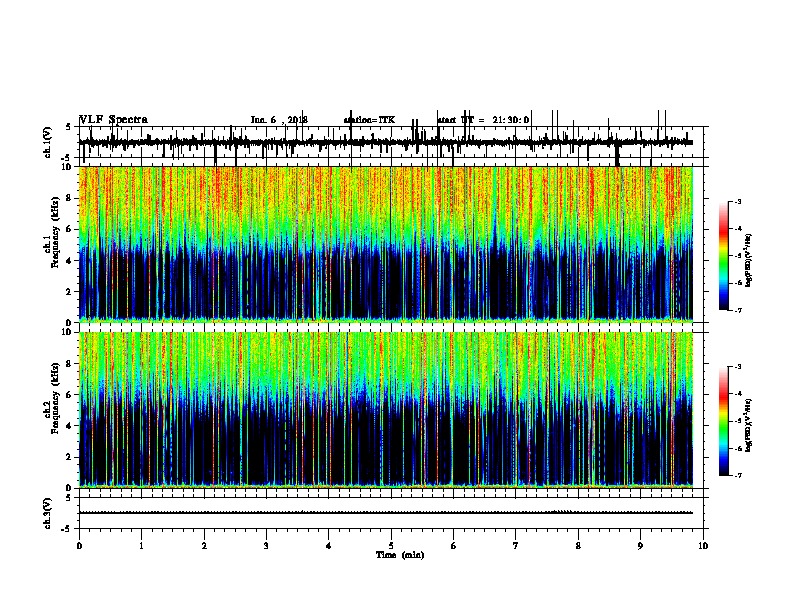Screen dimensions: 792x612
Task: Click the "3" tick on the time axis
Action: tap(266, 546)
